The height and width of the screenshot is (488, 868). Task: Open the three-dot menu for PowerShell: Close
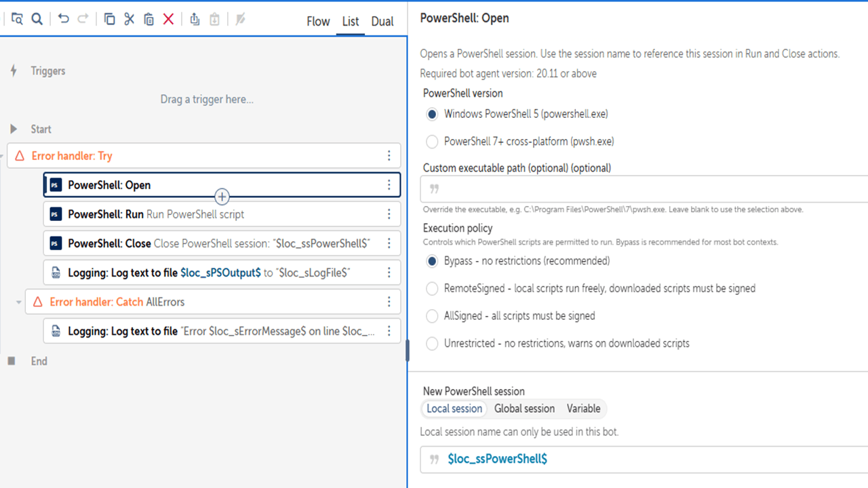[389, 243]
